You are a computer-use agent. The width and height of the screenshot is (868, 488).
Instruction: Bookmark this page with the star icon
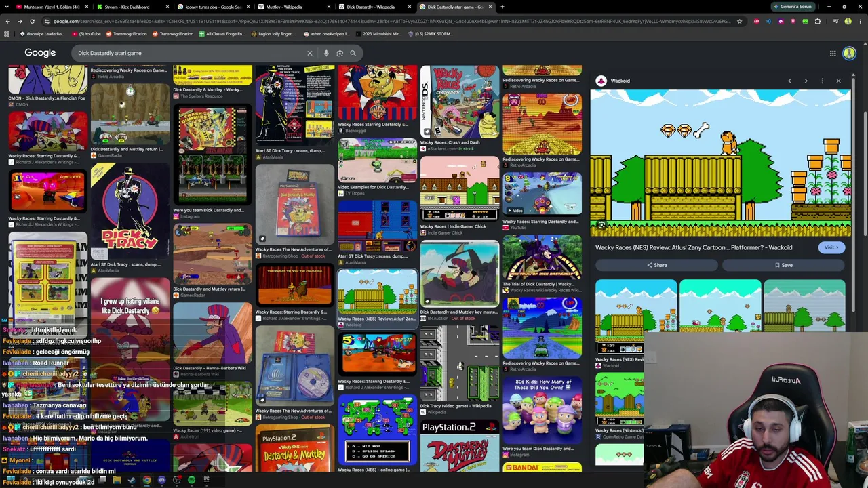pos(739,21)
